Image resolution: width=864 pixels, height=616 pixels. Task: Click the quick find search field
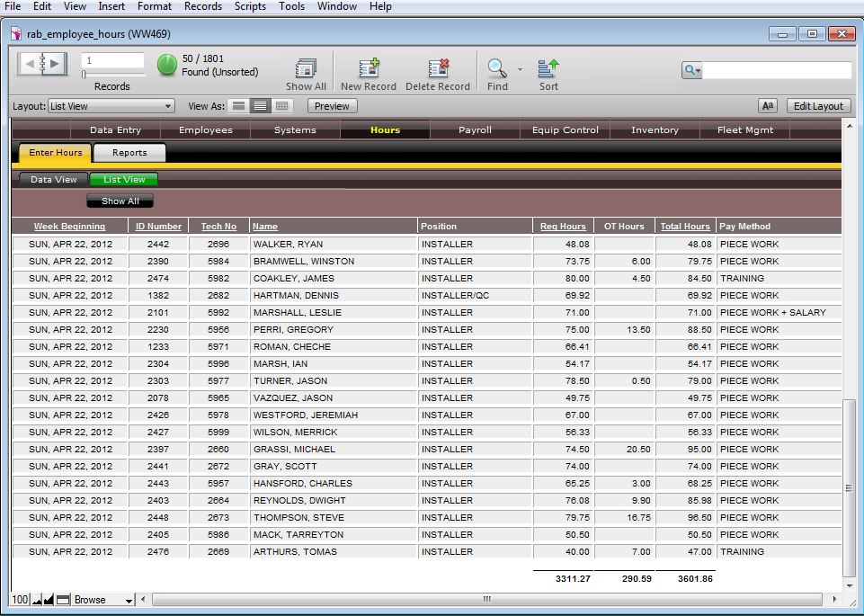pos(776,70)
